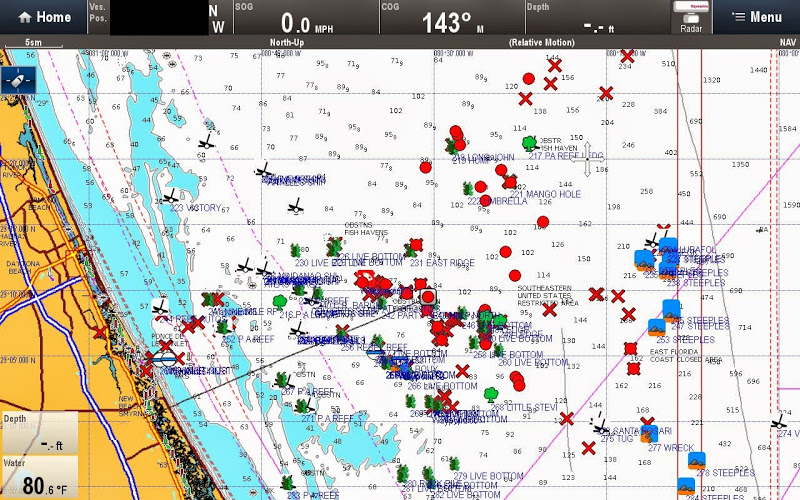Select the red waypoint at 231 EAST RIDGE
The image size is (800, 500).
pyautogui.click(x=416, y=245)
